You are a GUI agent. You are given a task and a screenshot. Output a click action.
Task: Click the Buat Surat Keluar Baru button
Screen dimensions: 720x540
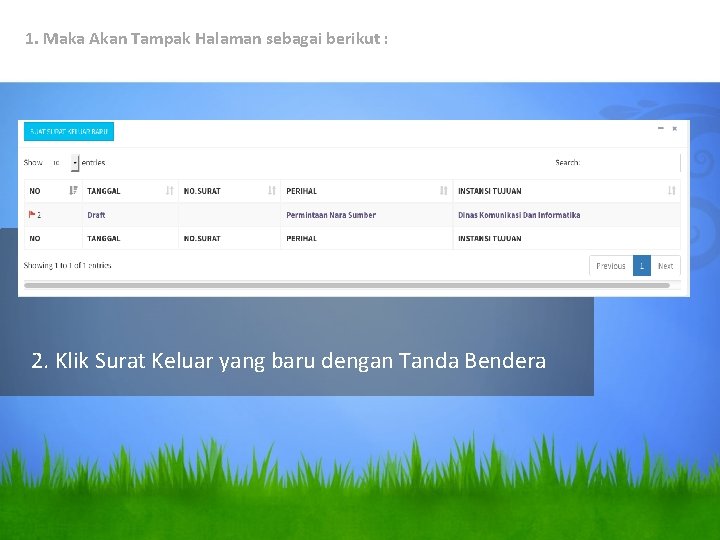click(x=69, y=132)
